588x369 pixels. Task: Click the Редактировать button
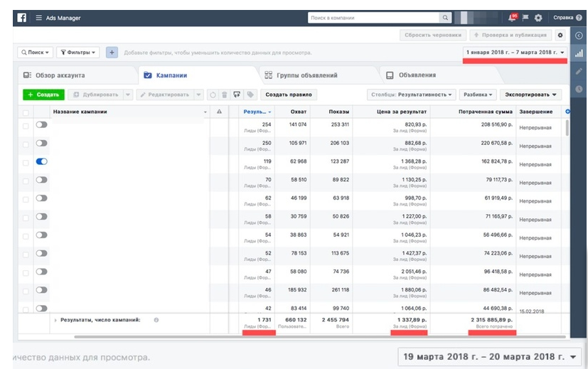(x=166, y=95)
